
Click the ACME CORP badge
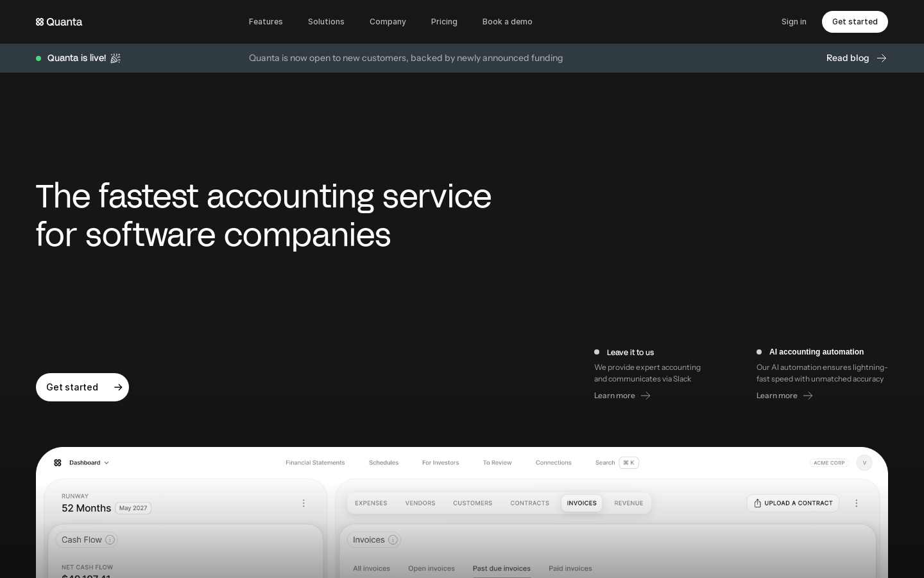(x=829, y=462)
